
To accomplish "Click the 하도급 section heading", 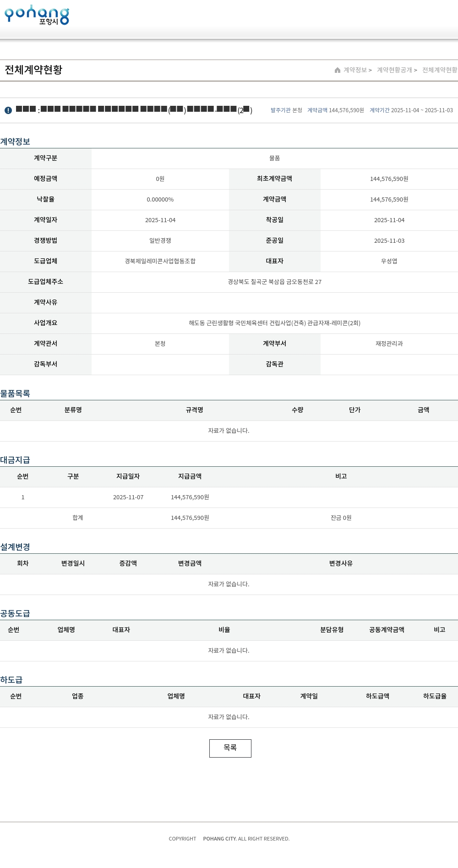I will [x=11, y=680].
